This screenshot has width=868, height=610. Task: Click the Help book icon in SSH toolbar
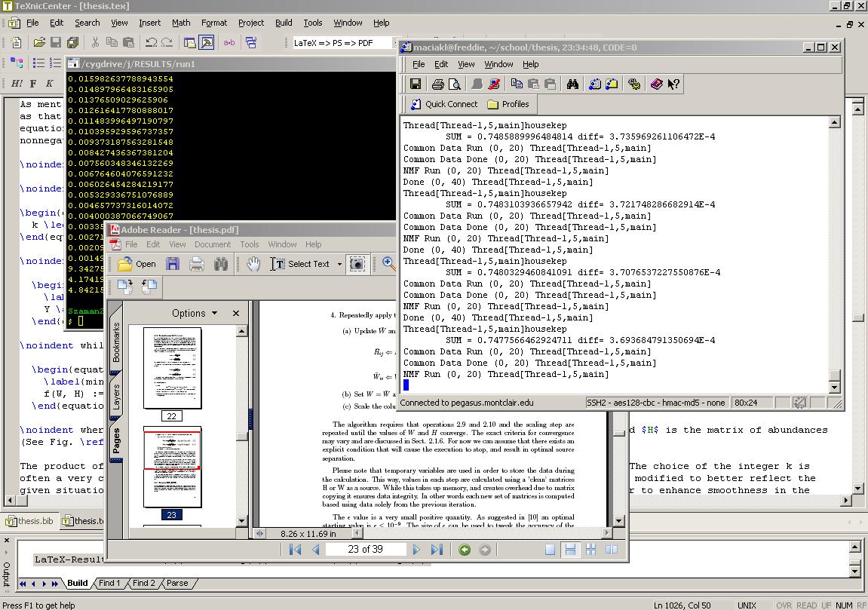(656, 84)
